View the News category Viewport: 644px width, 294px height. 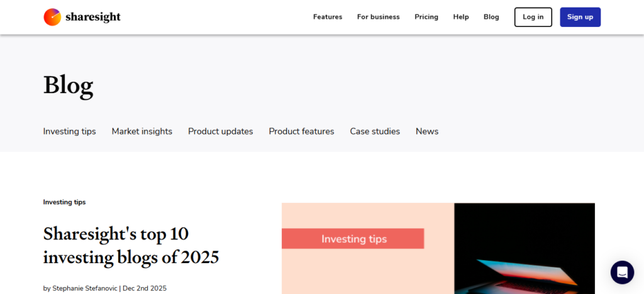coord(427,131)
